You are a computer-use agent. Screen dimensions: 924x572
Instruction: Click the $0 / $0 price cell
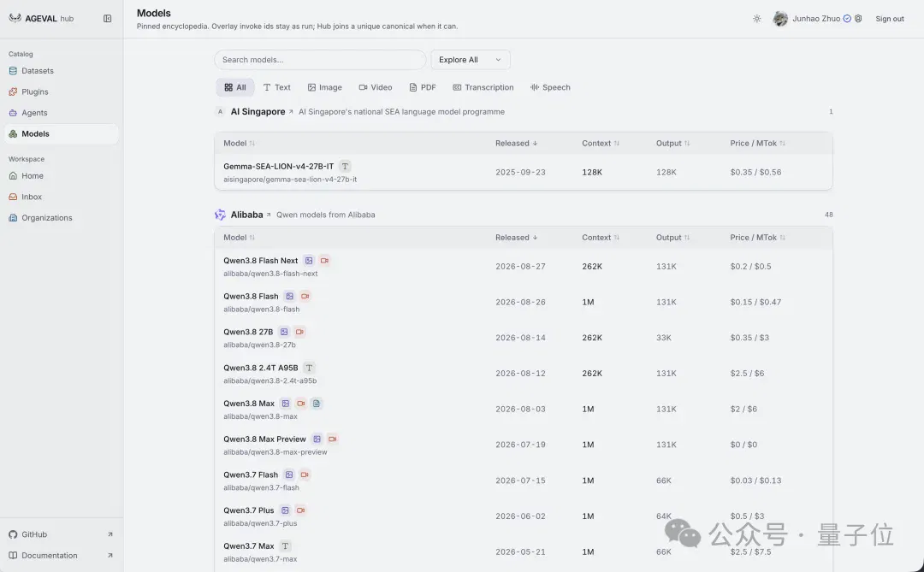point(743,445)
